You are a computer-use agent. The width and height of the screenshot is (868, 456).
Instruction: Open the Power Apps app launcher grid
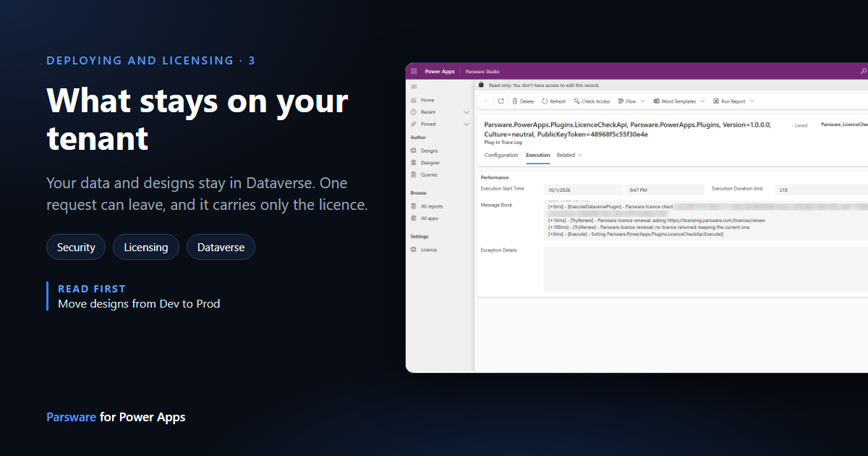click(x=414, y=72)
